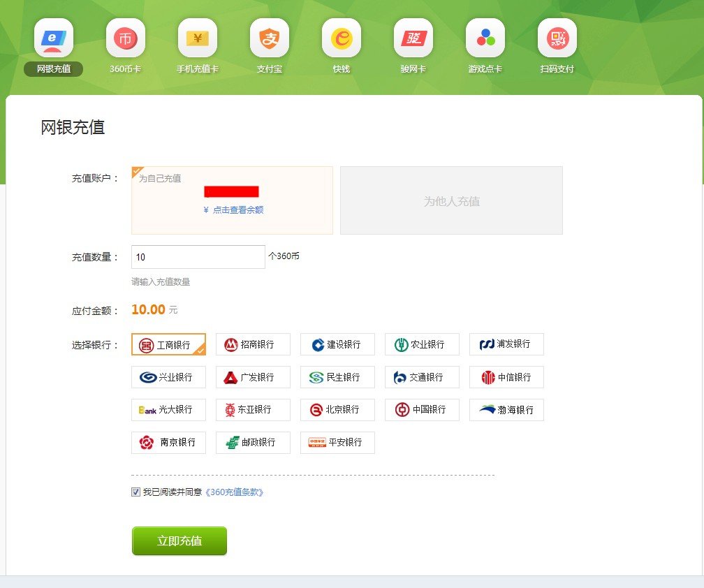The image size is (704, 588).
Task: Select 手机充值卡 phone card icon
Action: coord(198,40)
